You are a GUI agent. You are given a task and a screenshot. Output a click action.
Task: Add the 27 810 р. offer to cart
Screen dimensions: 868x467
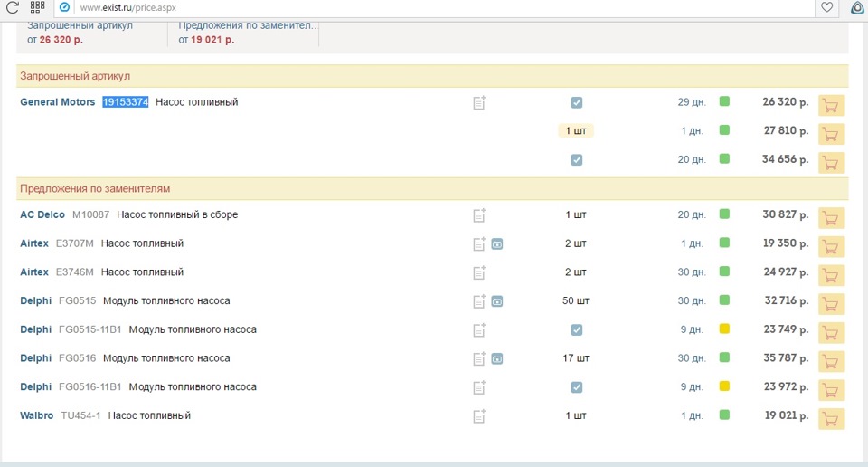pos(831,134)
